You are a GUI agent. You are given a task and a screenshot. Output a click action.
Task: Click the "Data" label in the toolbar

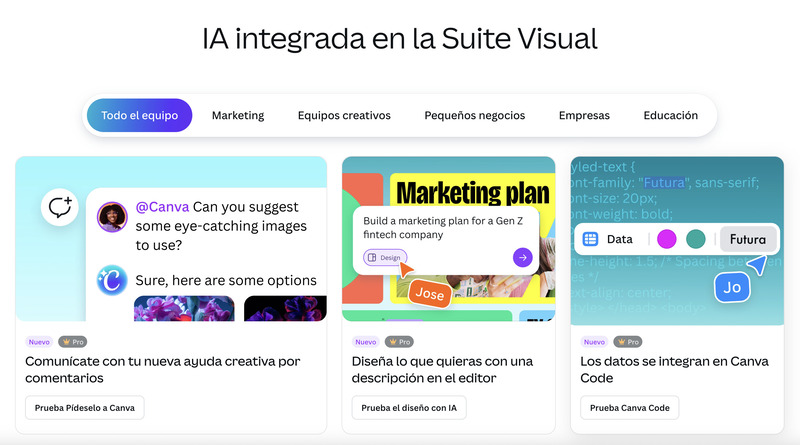click(619, 239)
